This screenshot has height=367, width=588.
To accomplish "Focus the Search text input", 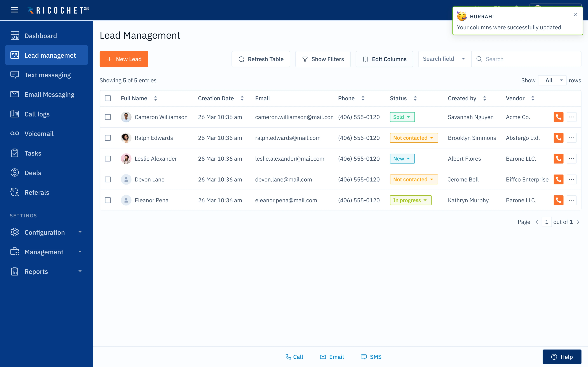I will point(526,59).
